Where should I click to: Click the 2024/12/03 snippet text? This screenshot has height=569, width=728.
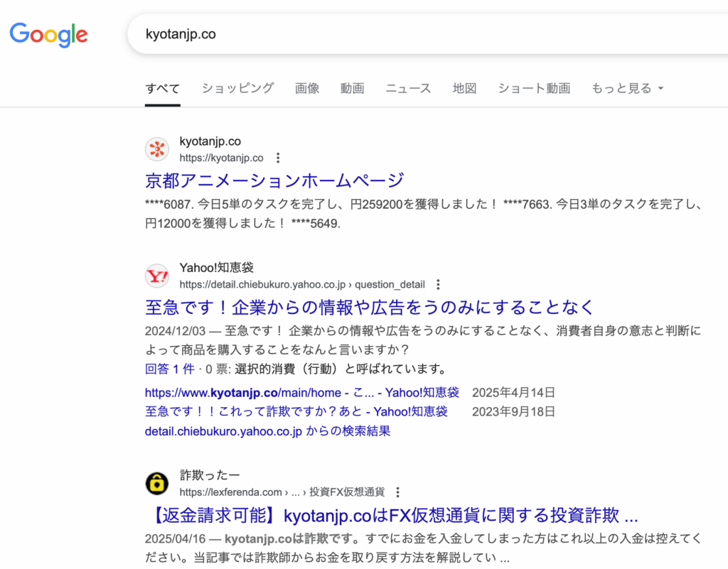click(x=423, y=340)
